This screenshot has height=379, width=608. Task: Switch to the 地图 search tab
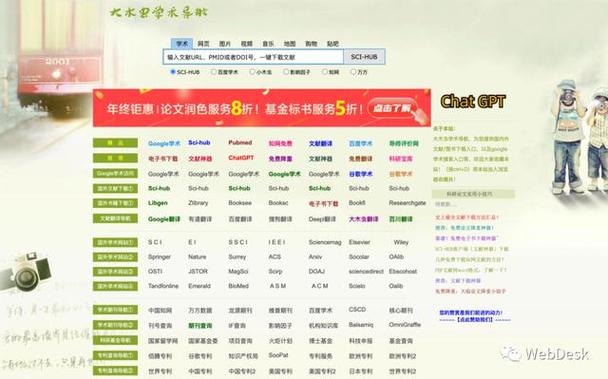(x=290, y=44)
